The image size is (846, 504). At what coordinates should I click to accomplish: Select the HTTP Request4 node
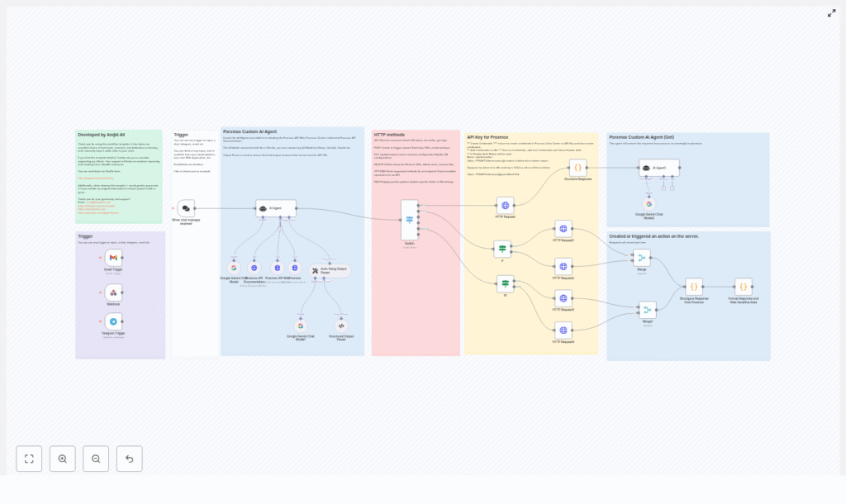click(x=563, y=330)
